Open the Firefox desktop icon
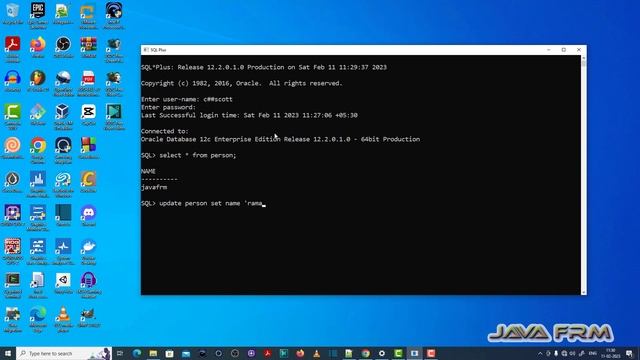The height and width of the screenshot is (360, 640). [38, 47]
